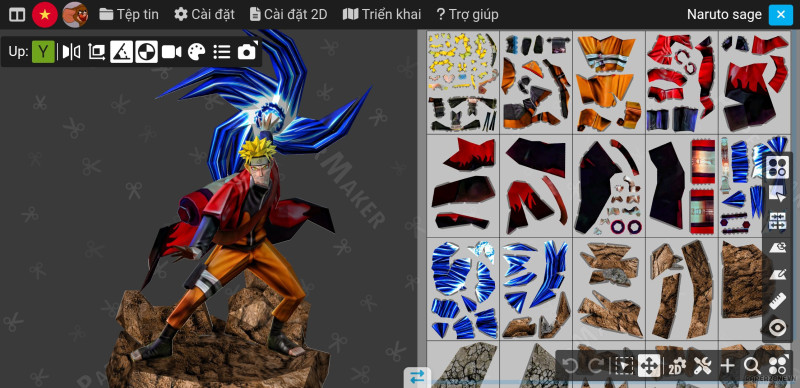Toggle the checkered pivot center display
This screenshot has width=800, height=388.
pyautogui.click(x=146, y=52)
